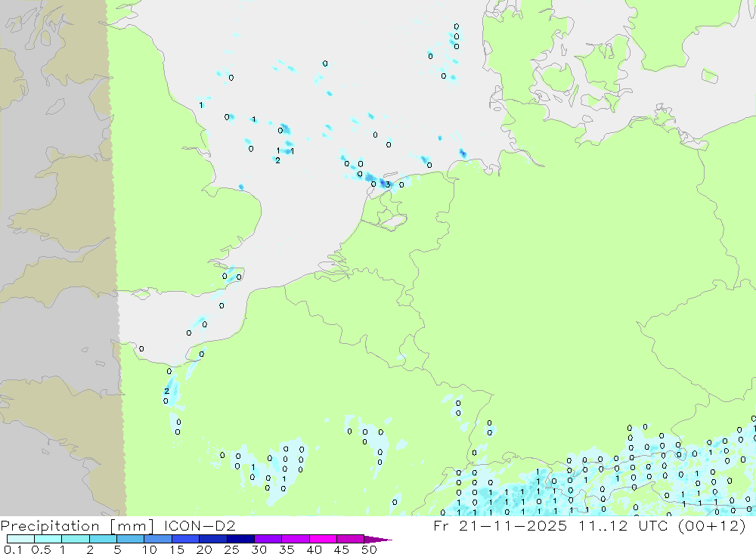The height and width of the screenshot is (554, 756).
Task: Pick the legend swatch between 2 and 5
Action: (x=103, y=539)
